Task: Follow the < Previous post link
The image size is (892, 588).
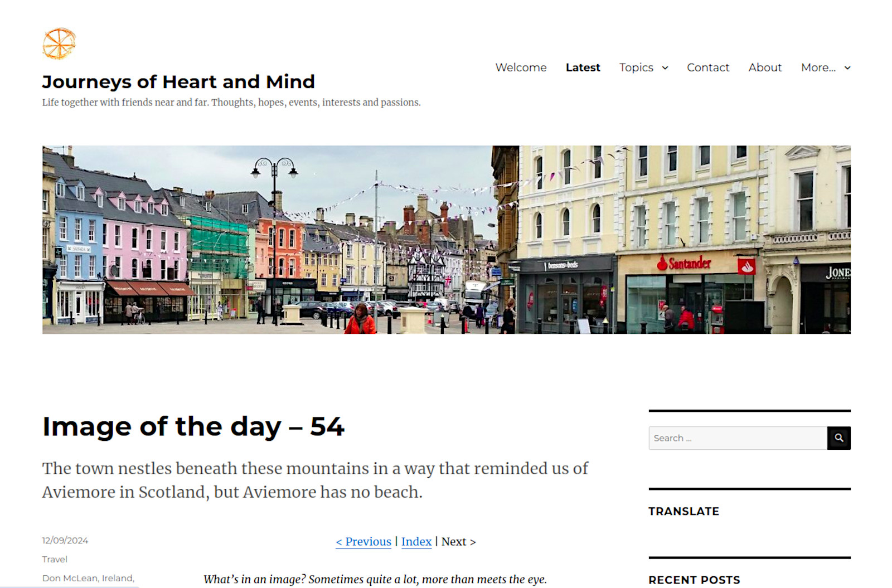Action: tap(363, 542)
